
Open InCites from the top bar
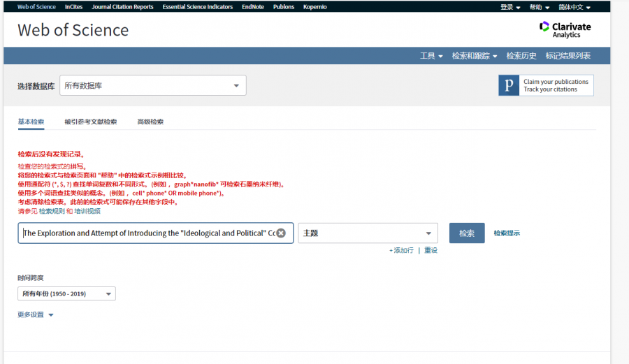tap(74, 7)
